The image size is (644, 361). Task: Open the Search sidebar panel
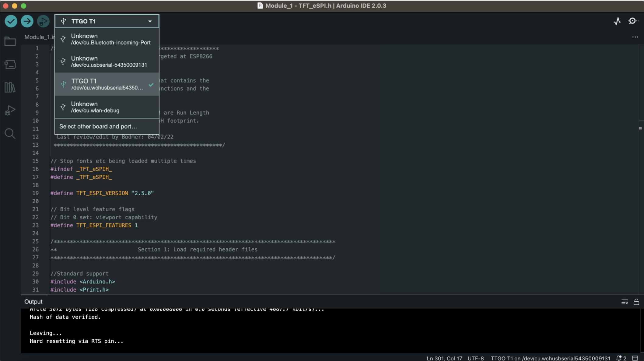tap(10, 134)
